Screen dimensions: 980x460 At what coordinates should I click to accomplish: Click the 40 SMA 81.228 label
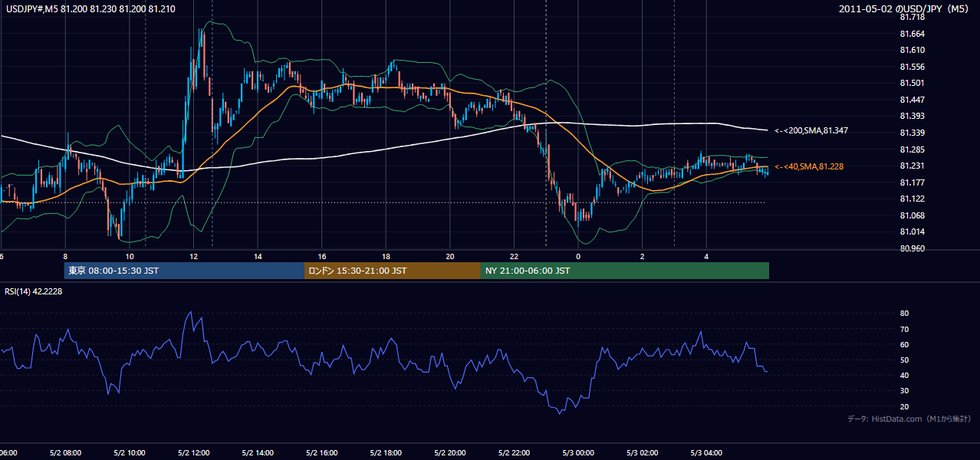808,166
